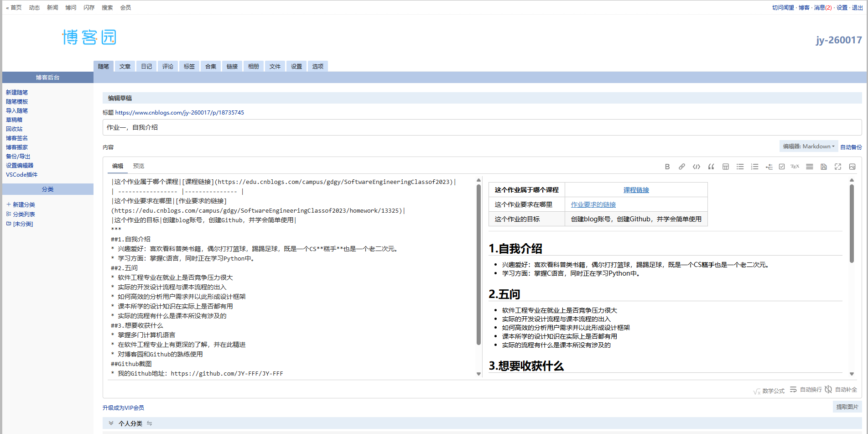Click 退出 to log out
Image resolution: width=868 pixels, height=434 pixels.
(858, 8)
